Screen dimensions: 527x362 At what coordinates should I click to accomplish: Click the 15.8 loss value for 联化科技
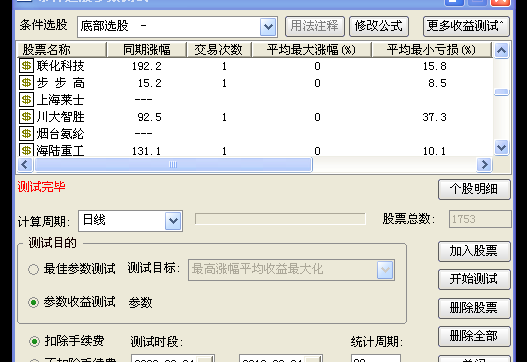pyautogui.click(x=435, y=66)
